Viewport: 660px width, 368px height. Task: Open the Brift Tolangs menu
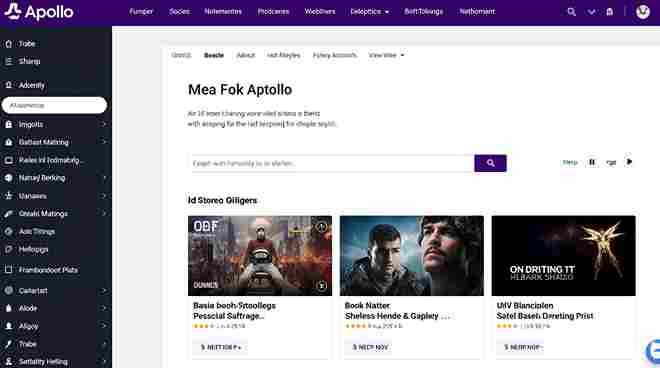pos(423,12)
